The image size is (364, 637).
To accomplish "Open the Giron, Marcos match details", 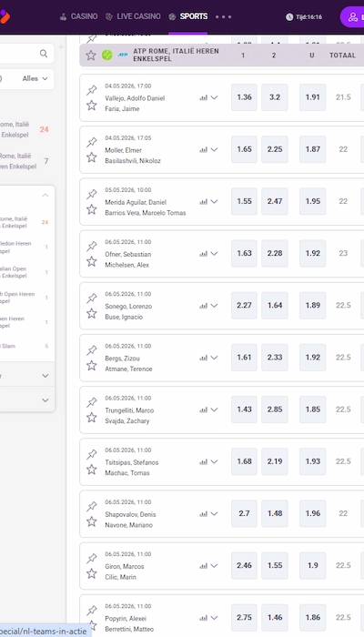I will [125, 566].
